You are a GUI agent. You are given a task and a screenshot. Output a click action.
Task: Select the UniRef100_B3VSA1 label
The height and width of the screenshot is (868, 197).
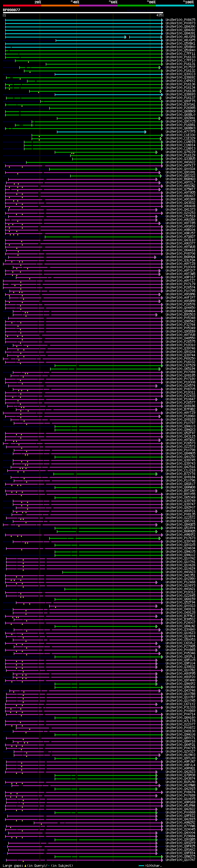pos(180,104)
